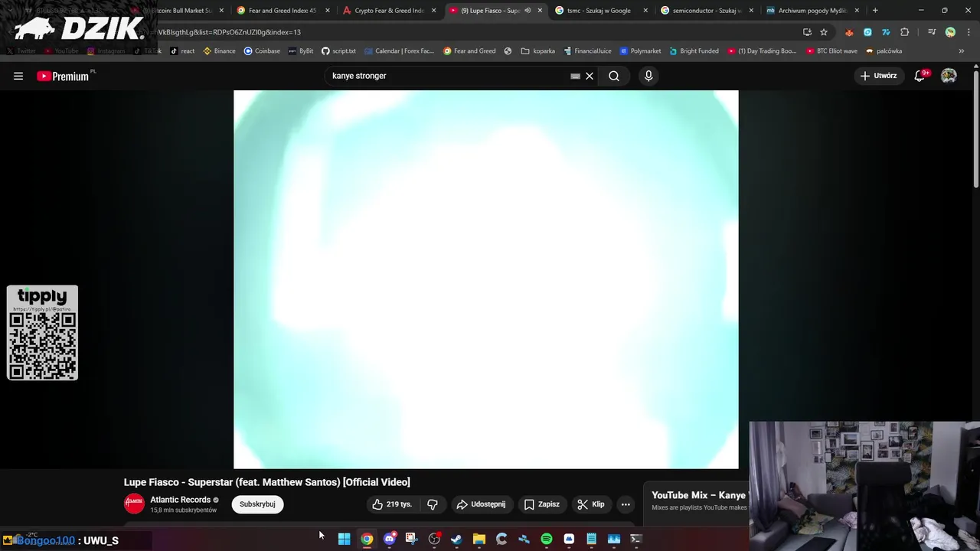Switch to tsmc Google search tab
Screen dimensions: 980x551
(599, 11)
